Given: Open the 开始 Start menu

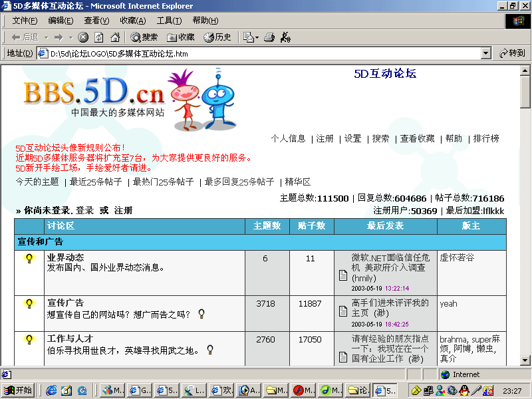Looking at the screenshot, I should point(18,390).
